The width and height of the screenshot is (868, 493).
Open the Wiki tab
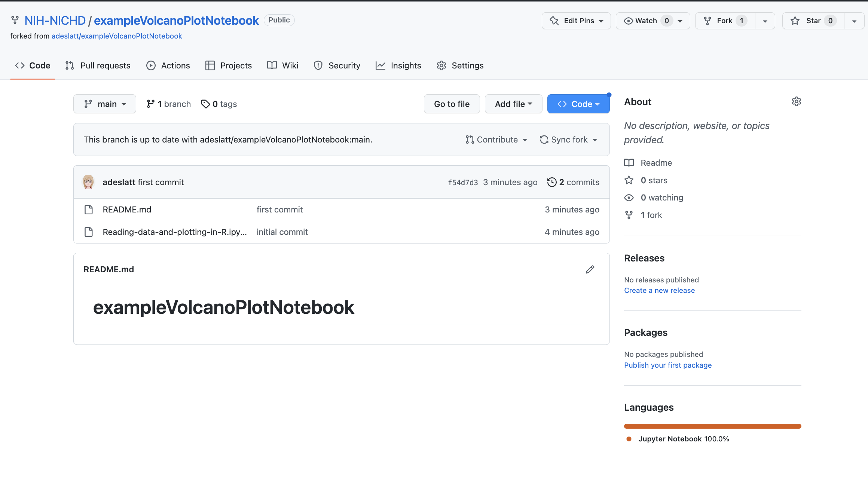click(x=283, y=65)
